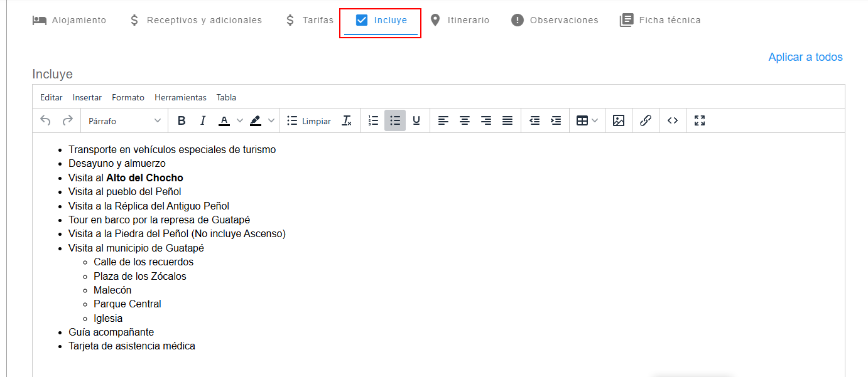Expand the text color options arrow

pyautogui.click(x=239, y=120)
